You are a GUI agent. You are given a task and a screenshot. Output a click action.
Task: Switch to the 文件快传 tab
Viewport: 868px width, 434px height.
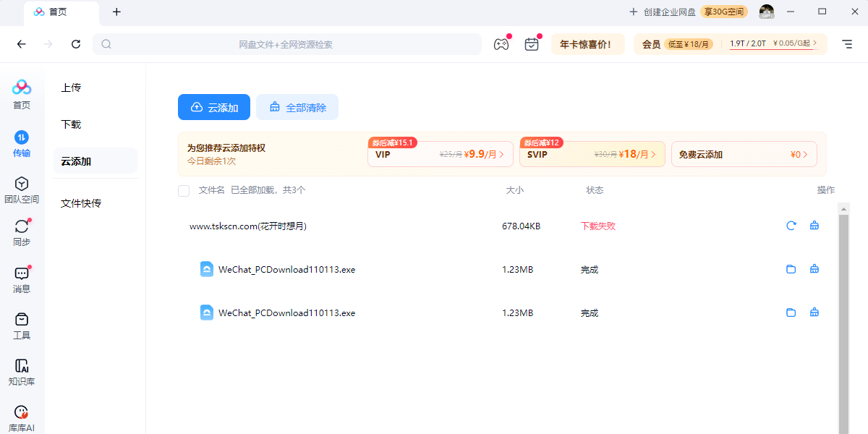tap(81, 203)
